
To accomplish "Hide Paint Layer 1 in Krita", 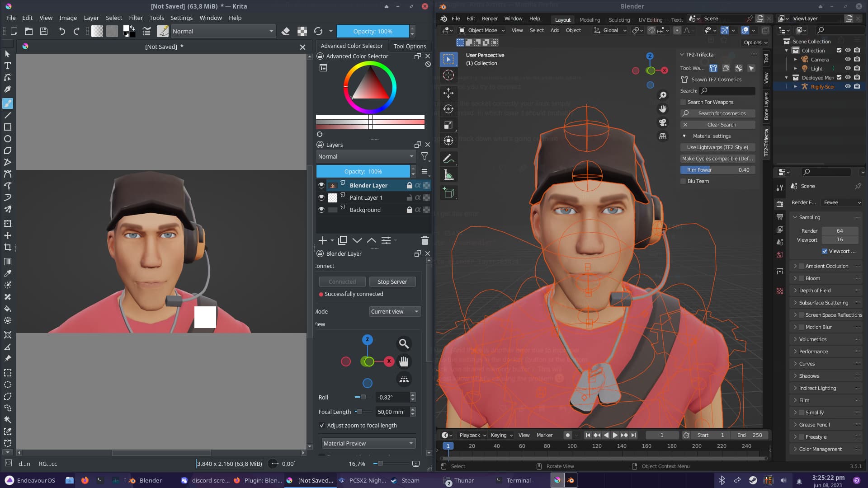I will coord(321,197).
